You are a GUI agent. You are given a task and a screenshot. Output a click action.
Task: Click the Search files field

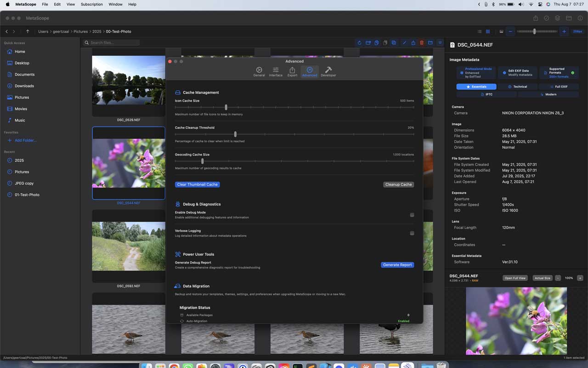click(111, 42)
